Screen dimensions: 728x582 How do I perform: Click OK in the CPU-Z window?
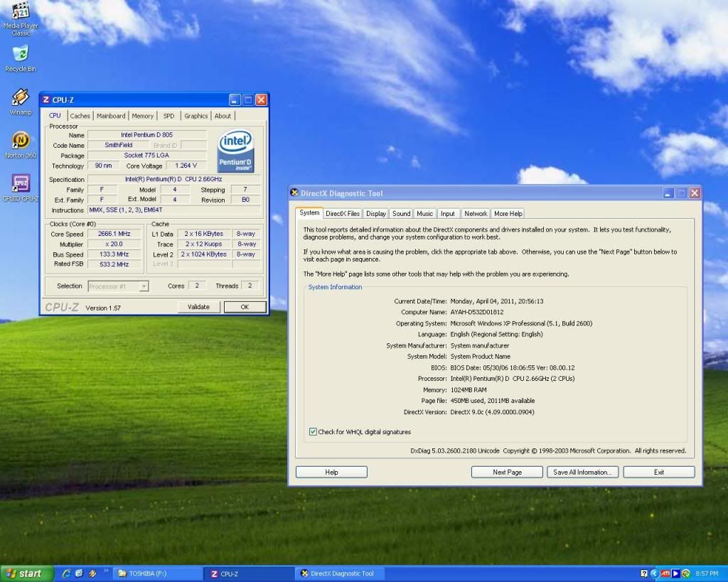point(245,307)
